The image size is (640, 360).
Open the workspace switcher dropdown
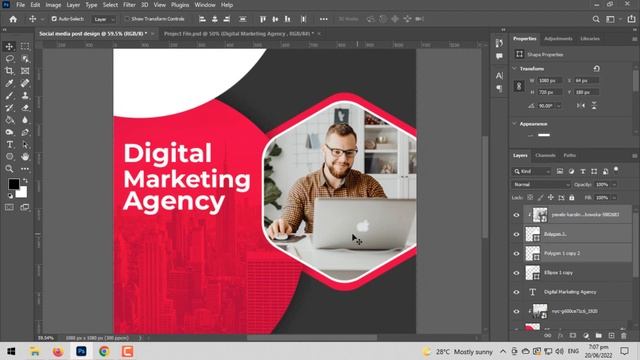tap(612, 19)
